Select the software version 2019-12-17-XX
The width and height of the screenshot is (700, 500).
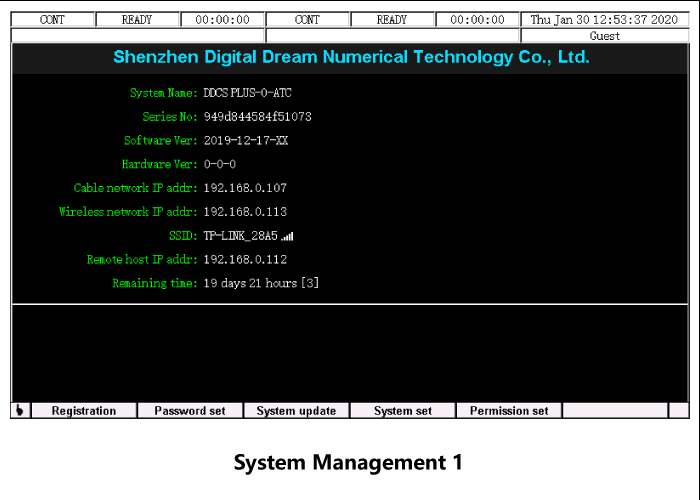(x=246, y=141)
